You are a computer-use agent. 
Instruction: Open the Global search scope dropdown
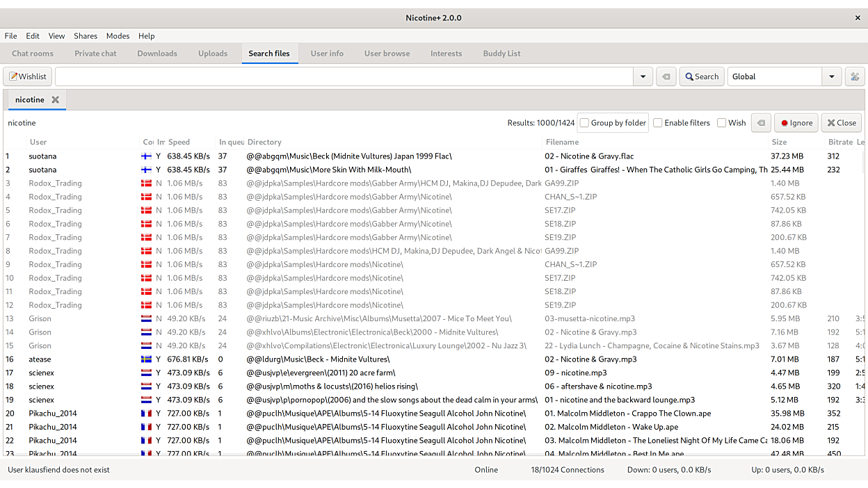(x=832, y=76)
